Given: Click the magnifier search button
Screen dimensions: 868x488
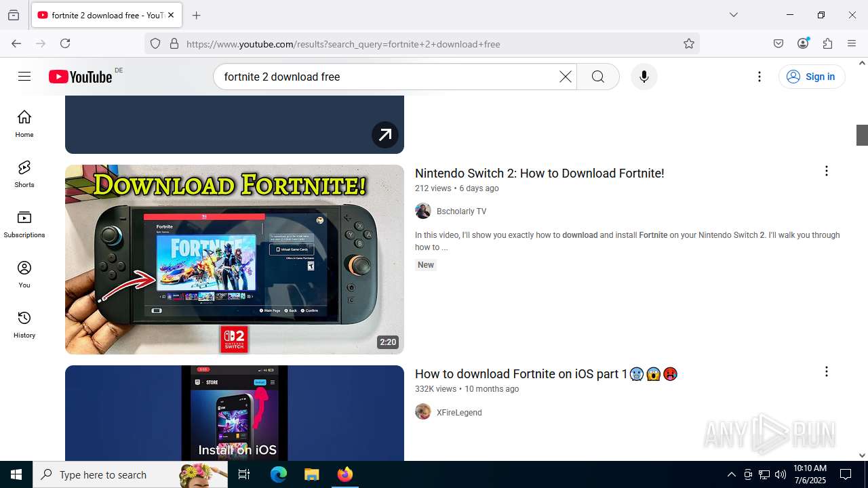Looking at the screenshot, I should [x=598, y=77].
